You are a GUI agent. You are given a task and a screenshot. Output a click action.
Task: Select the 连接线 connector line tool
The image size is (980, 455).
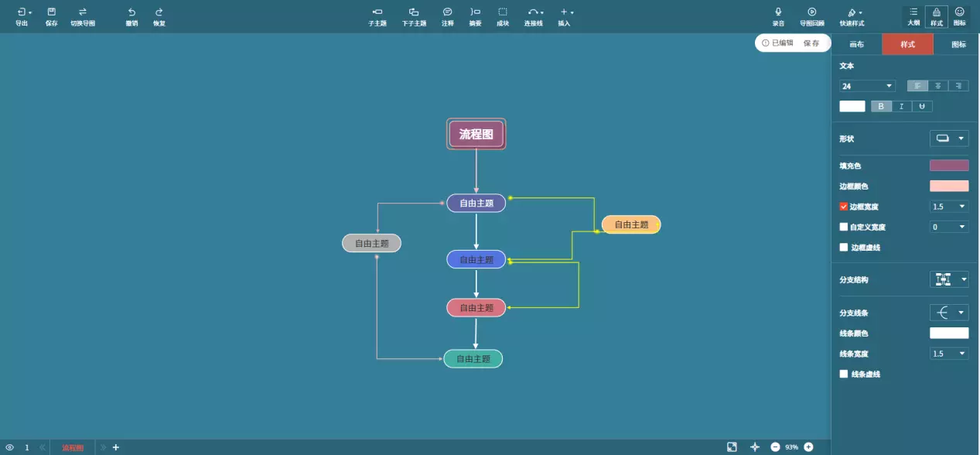534,12
